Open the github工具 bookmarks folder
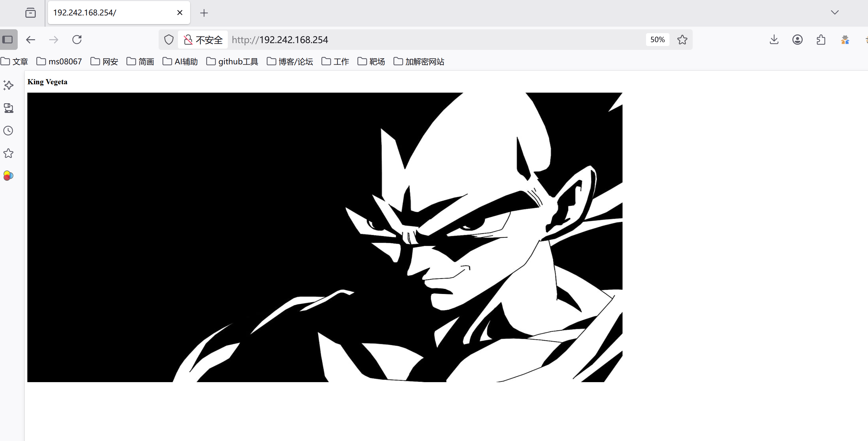 click(233, 62)
